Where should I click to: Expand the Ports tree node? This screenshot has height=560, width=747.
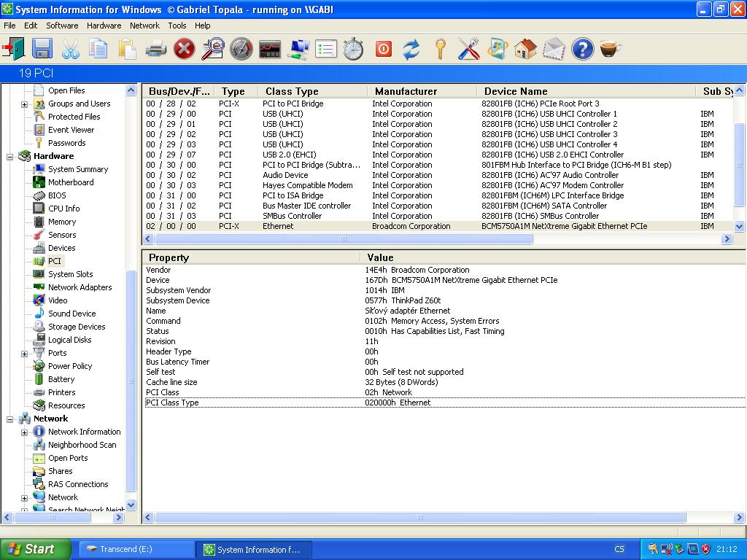(x=24, y=354)
